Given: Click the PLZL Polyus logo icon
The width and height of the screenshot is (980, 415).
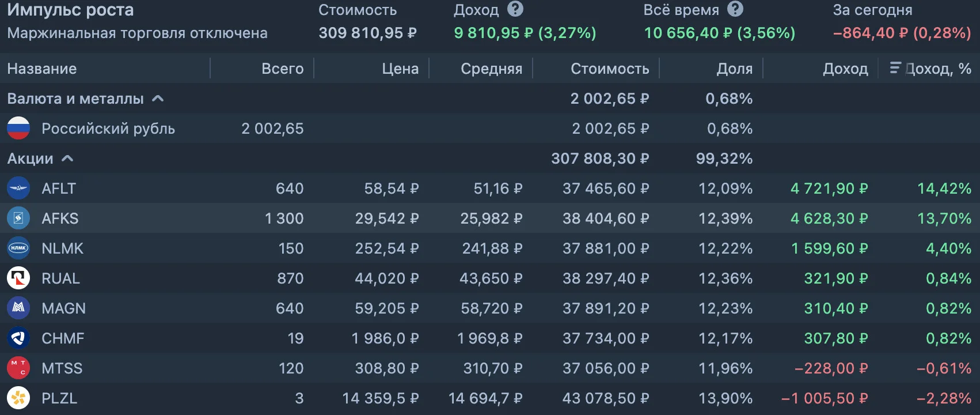Looking at the screenshot, I should pos(18,398).
